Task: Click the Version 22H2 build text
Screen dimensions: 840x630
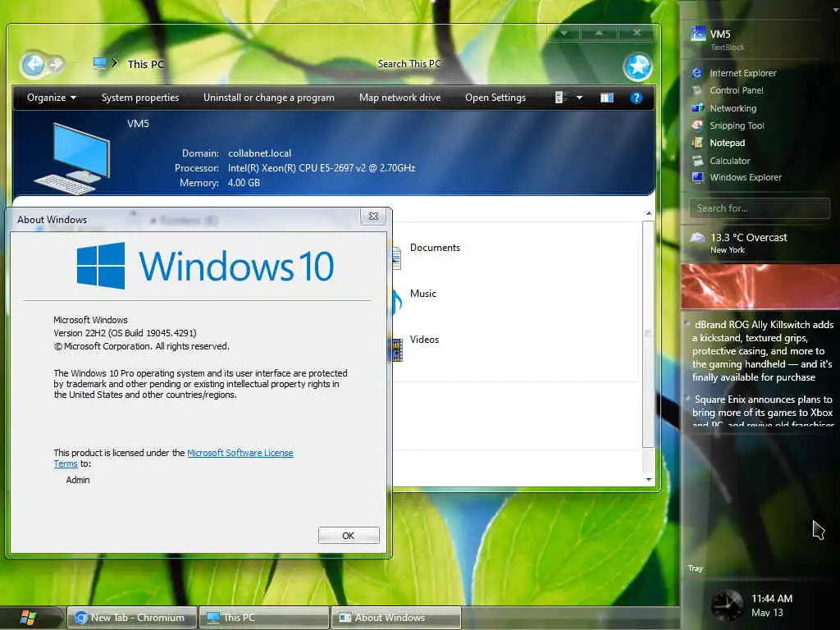Action: pyautogui.click(x=125, y=333)
